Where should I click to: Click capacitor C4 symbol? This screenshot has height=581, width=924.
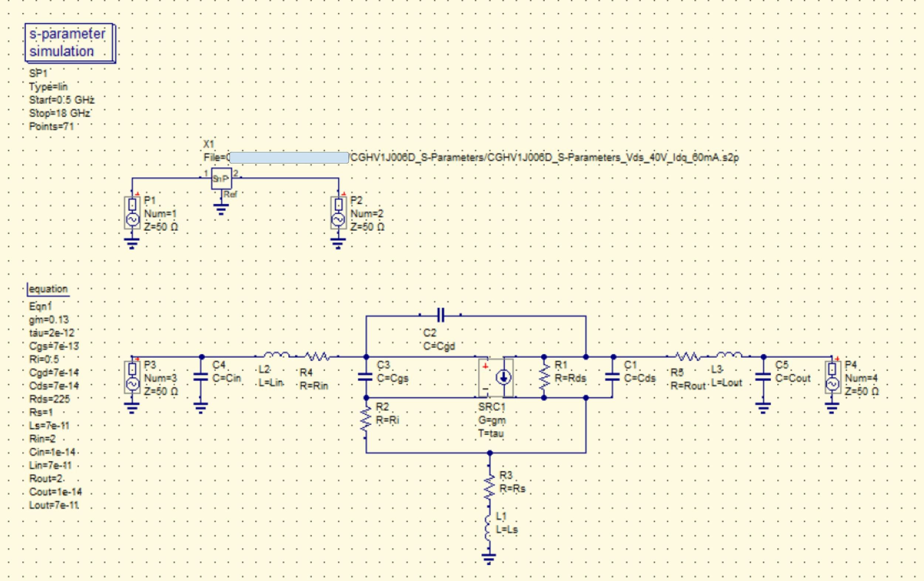click(x=201, y=377)
